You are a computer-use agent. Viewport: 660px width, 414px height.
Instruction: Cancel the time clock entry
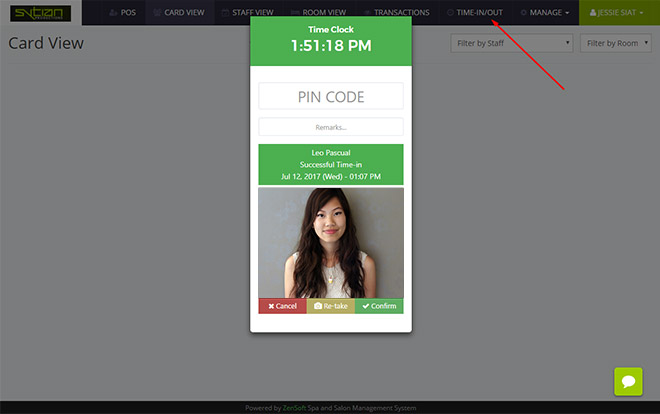click(x=282, y=306)
